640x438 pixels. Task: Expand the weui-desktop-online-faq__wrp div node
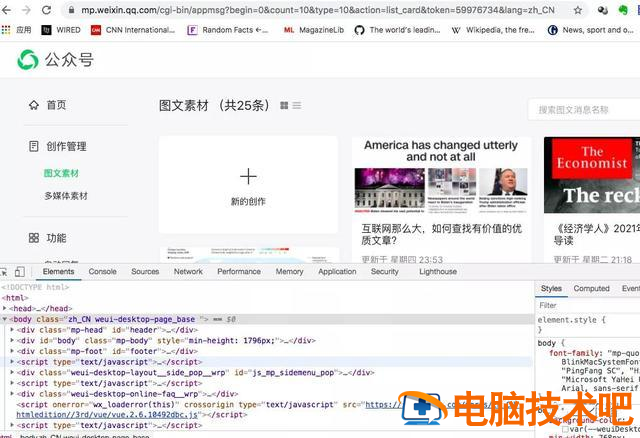click(12, 394)
